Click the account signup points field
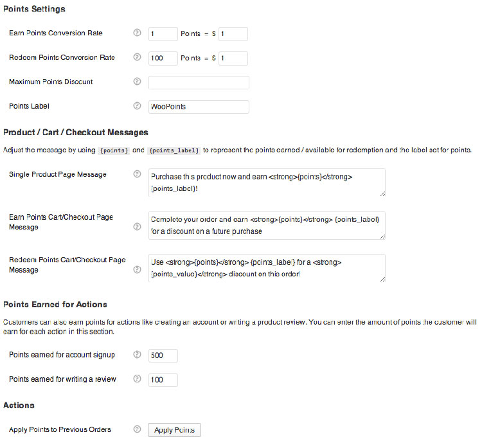 (163, 355)
